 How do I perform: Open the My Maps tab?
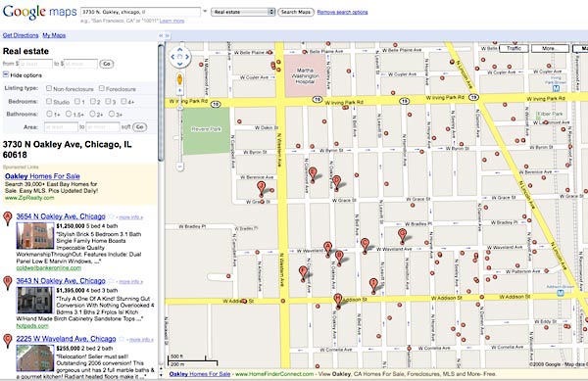tap(54, 35)
